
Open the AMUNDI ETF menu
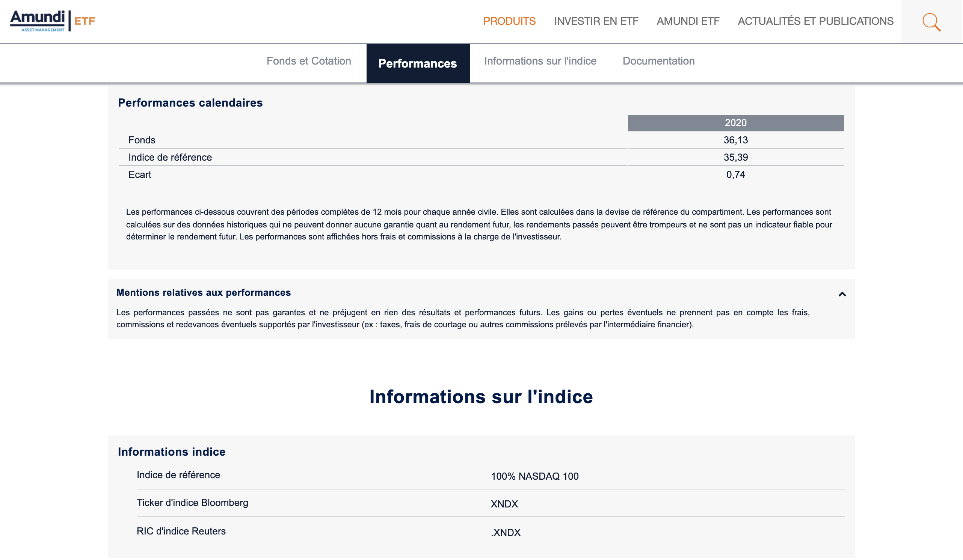(688, 21)
